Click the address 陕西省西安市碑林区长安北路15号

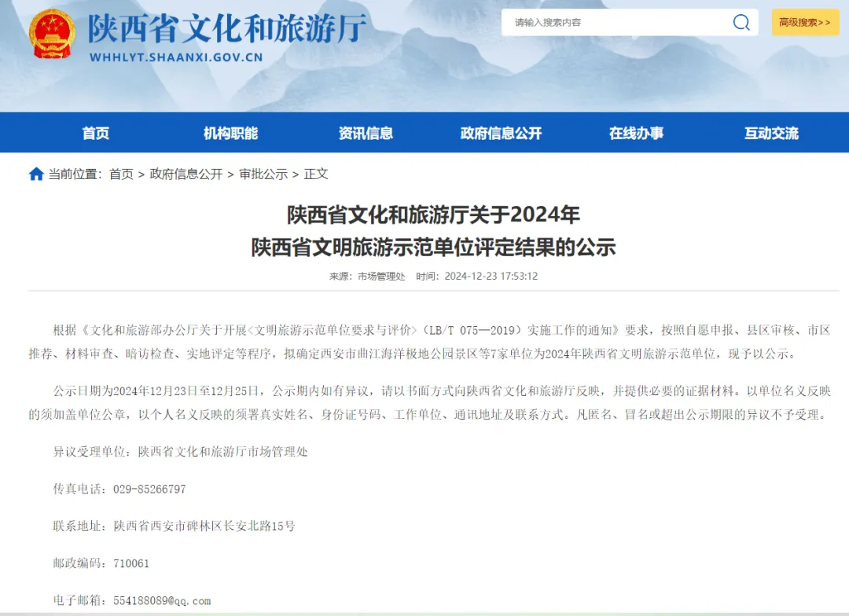coord(204,526)
